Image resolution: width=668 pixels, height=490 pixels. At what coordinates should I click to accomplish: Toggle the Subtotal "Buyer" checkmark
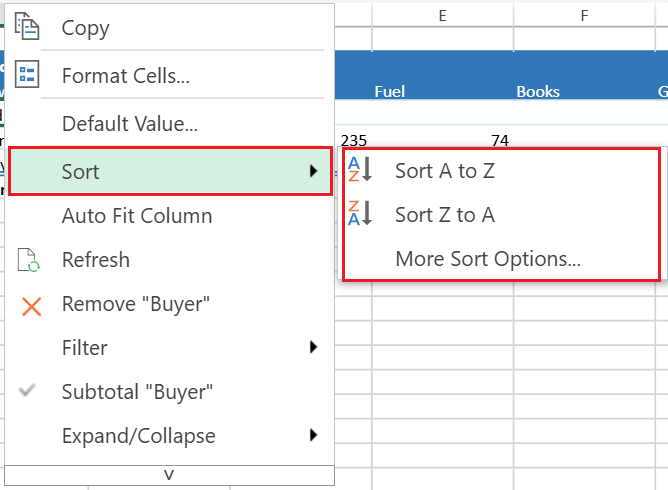tap(29, 391)
